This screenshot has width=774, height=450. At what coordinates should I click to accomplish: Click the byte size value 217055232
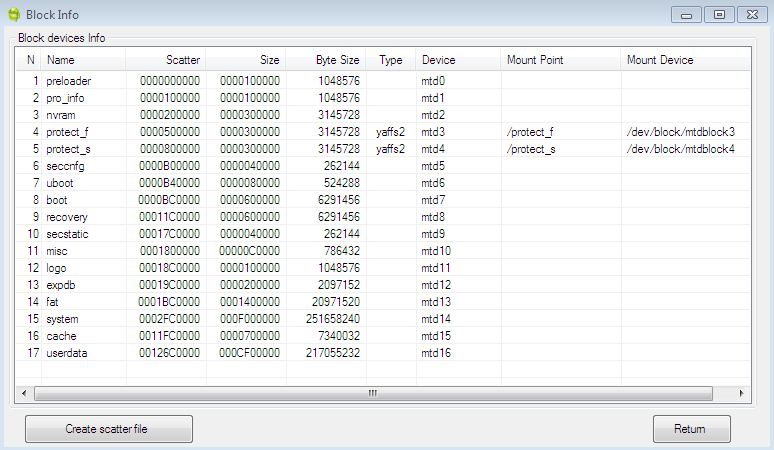click(x=333, y=353)
